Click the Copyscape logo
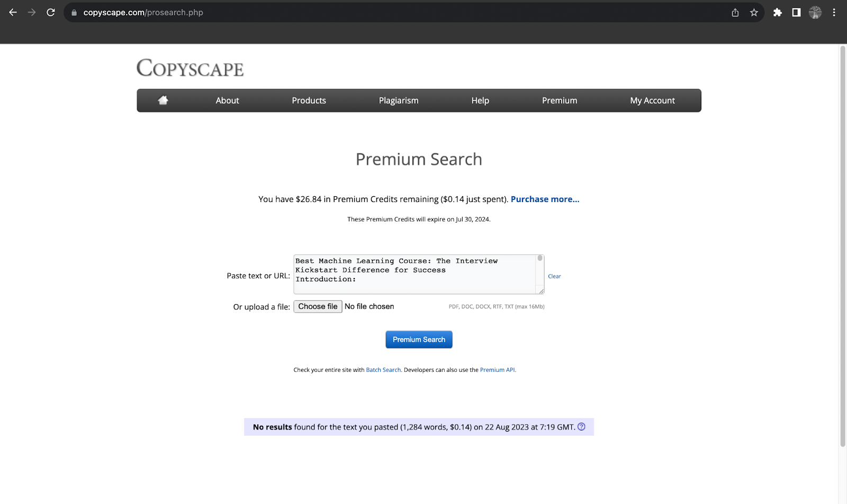Image resolution: width=847 pixels, height=504 pixels. [x=190, y=68]
